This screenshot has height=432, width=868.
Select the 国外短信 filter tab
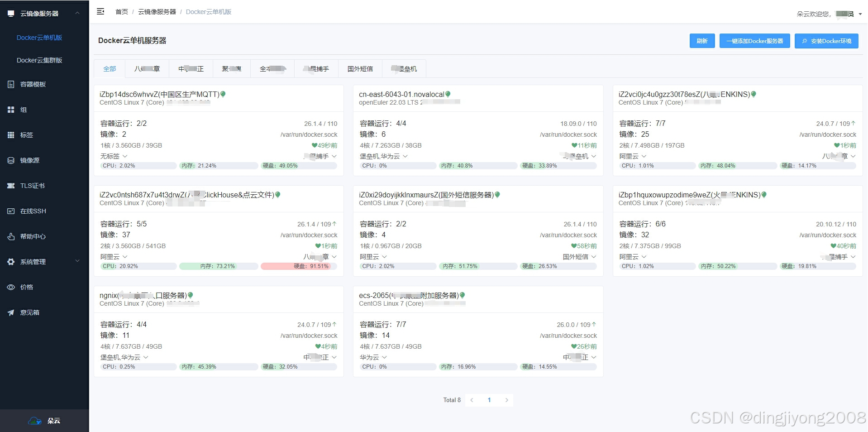(x=360, y=69)
